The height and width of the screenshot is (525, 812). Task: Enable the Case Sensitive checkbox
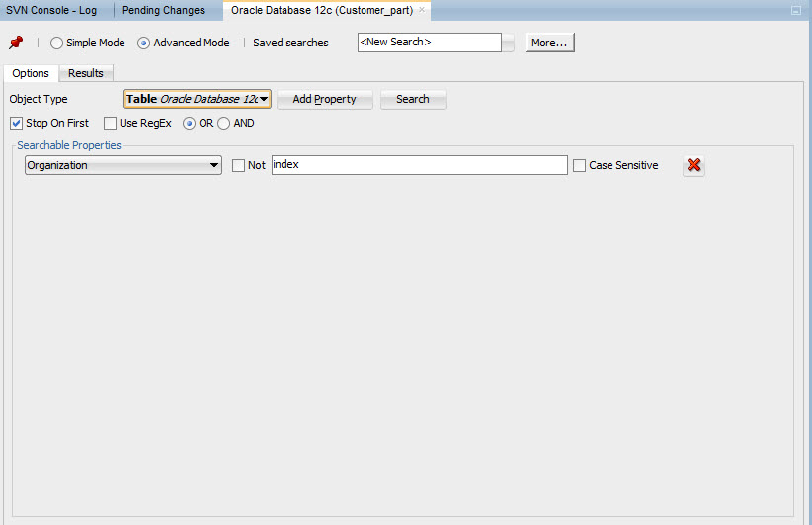[579, 166]
